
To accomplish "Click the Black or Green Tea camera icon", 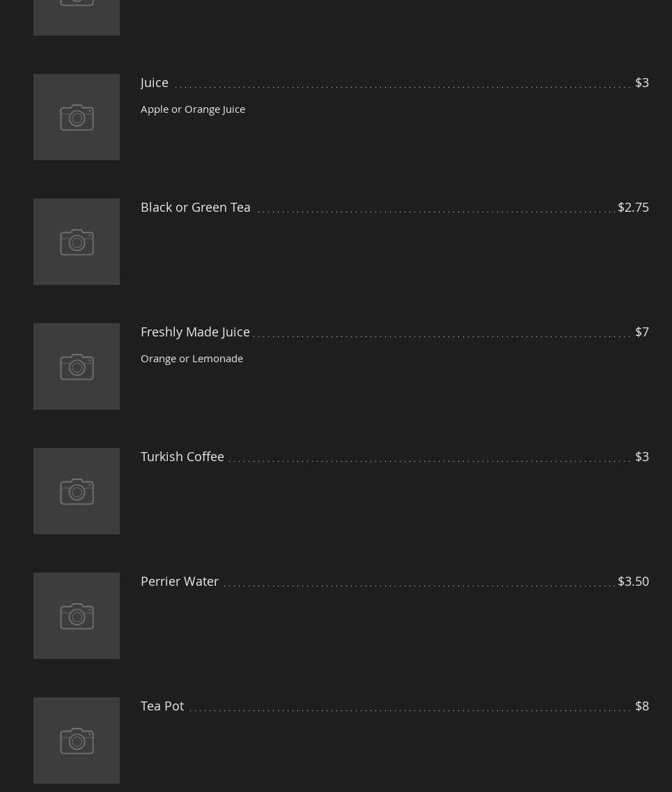I will [x=77, y=242].
